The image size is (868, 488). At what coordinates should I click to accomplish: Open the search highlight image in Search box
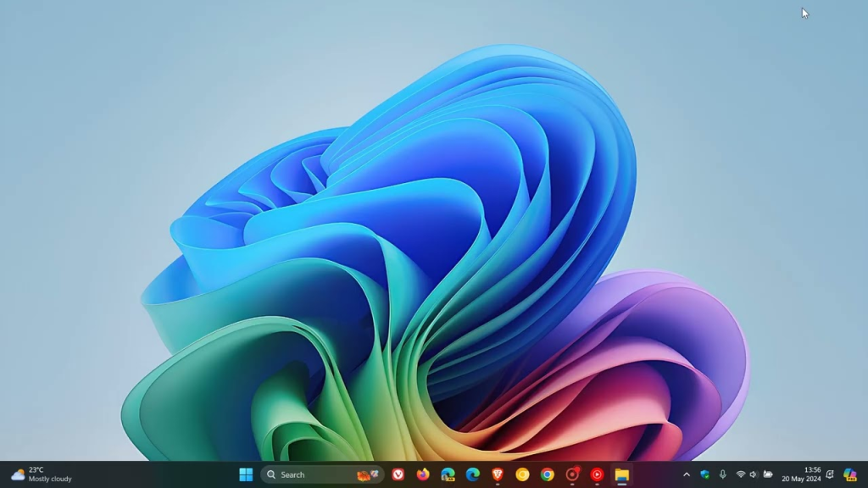tap(367, 474)
